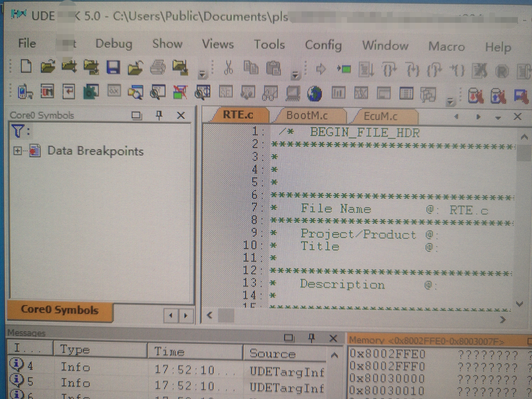532x399 pixels.
Task: Click the Core0 Symbols bottom tab
Action: (60, 310)
